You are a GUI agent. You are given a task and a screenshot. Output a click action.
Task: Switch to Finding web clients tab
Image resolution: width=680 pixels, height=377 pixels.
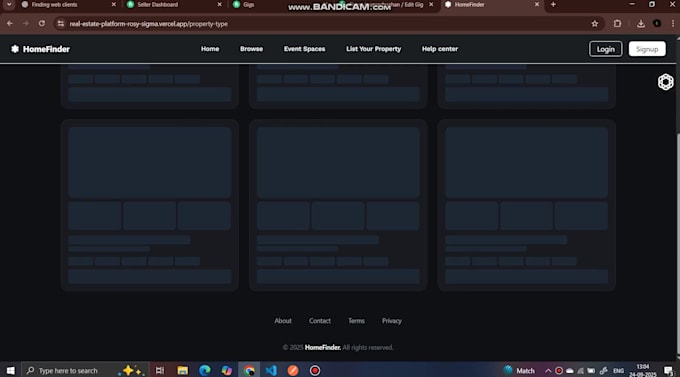coord(54,5)
